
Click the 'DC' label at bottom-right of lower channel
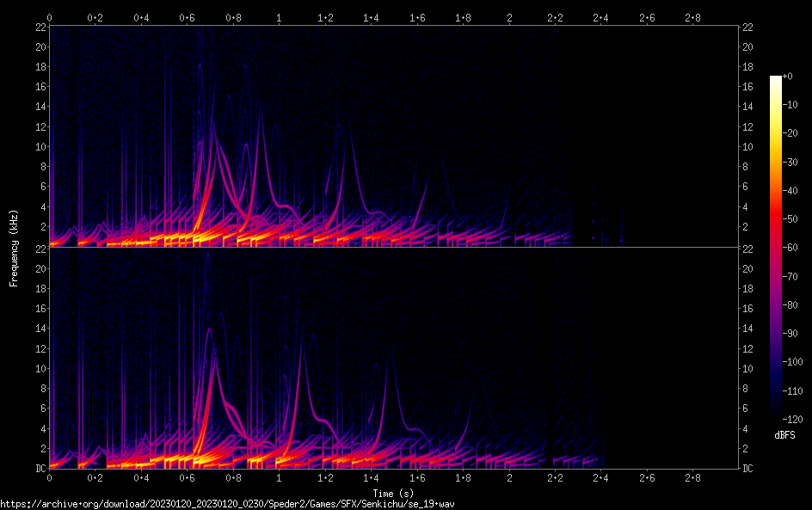point(748,469)
